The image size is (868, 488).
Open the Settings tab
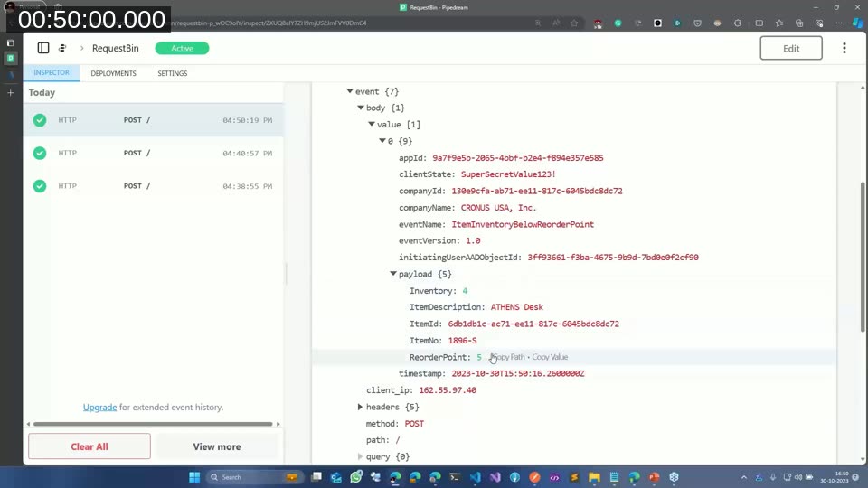pyautogui.click(x=172, y=73)
